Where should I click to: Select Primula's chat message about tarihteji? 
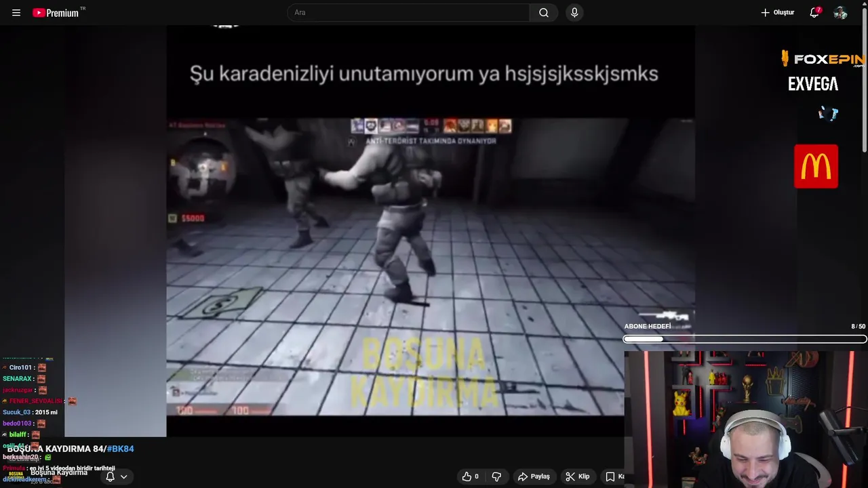(x=72, y=468)
